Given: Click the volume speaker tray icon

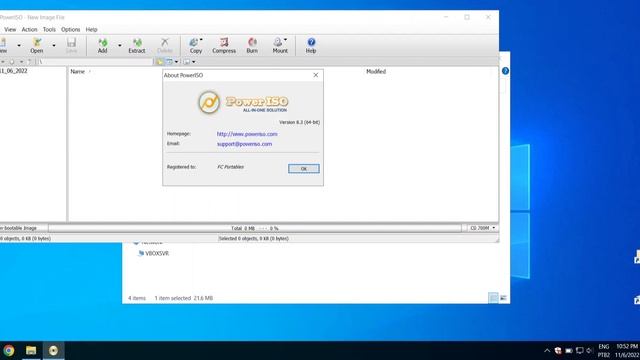Looking at the screenshot, I should tap(589, 351).
